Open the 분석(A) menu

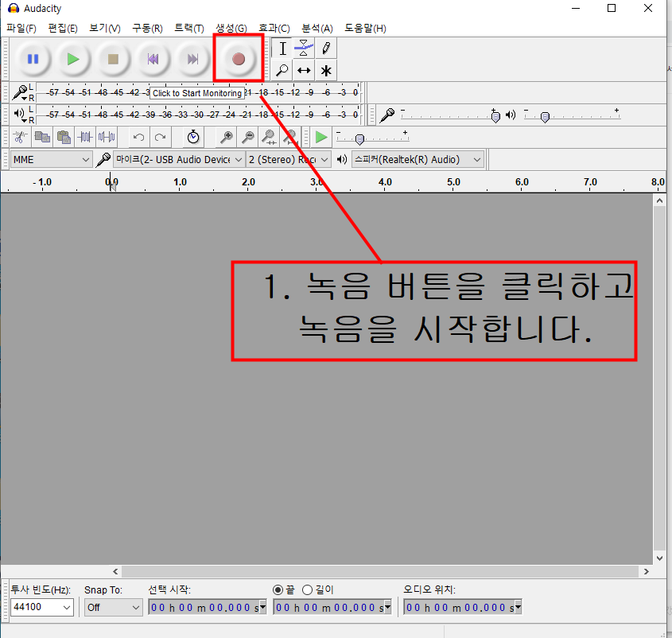317,29
